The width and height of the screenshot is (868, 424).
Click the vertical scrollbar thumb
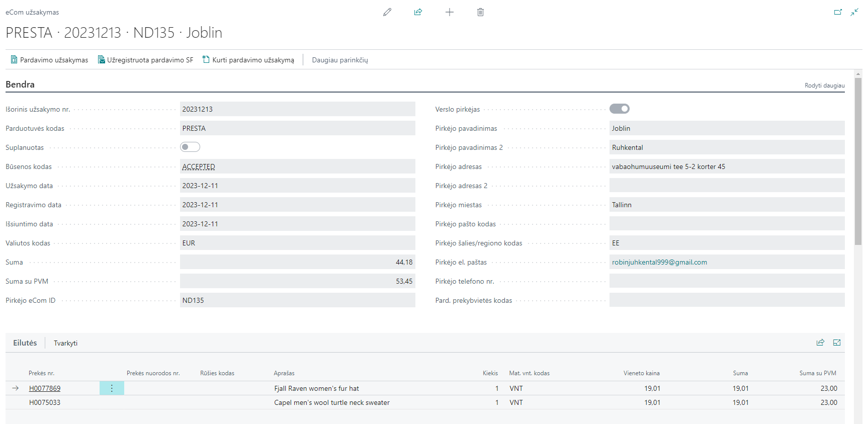click(858, 161)
